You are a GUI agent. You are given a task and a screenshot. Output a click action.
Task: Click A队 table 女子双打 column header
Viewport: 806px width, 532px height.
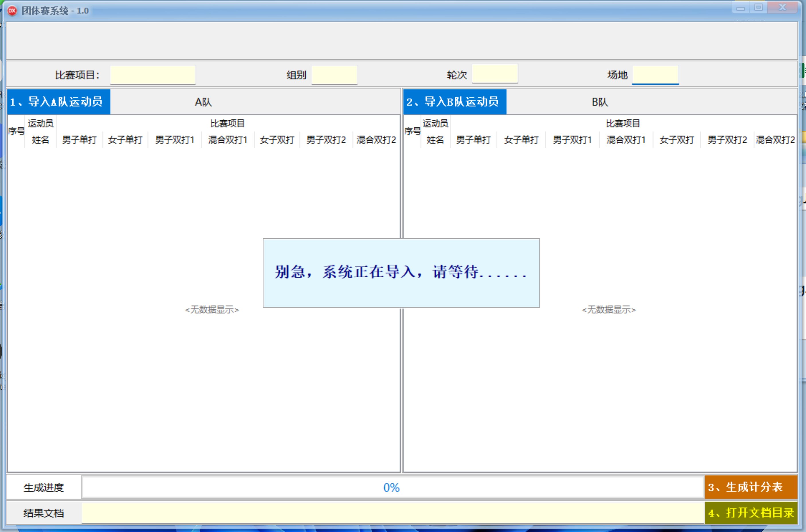coord(277,140)
